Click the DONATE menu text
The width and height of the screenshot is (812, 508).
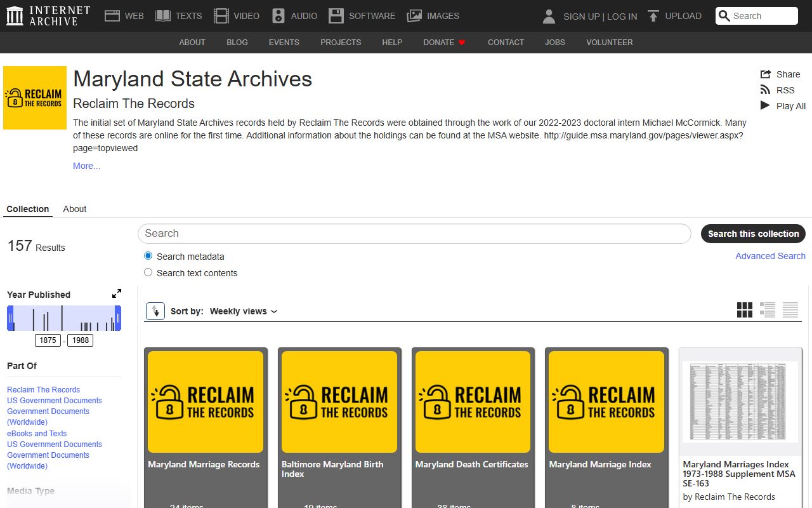point(439,43)
